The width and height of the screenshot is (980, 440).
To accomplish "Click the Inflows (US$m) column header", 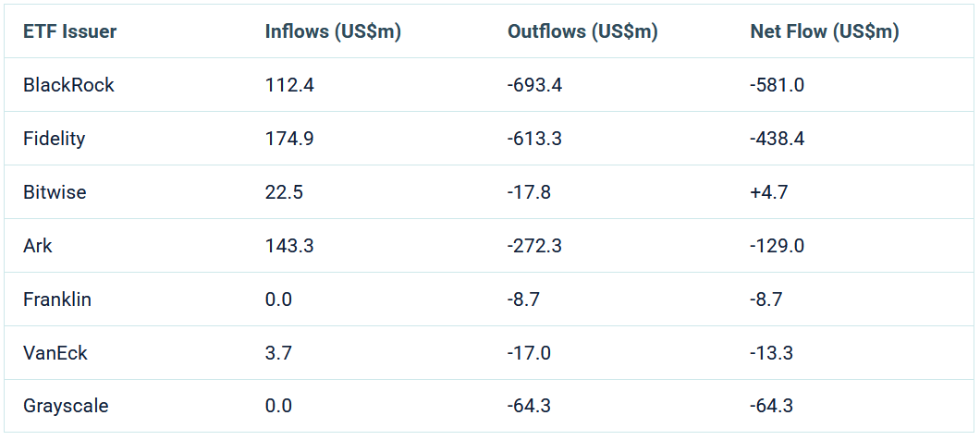I will [x=333, y=31].
